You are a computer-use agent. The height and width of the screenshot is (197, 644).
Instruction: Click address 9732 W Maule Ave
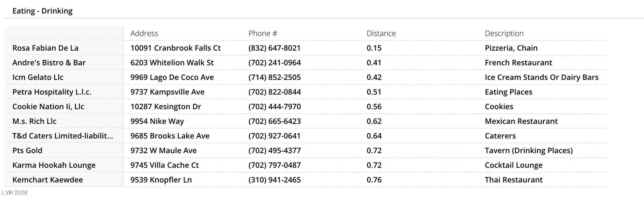pyautogui.click(x=164, y=151)
